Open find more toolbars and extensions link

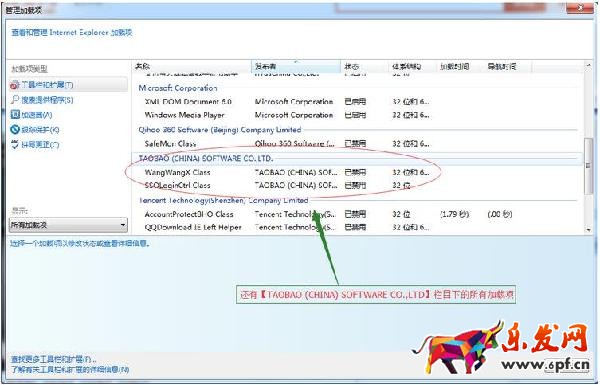click(x=53, y=359)
